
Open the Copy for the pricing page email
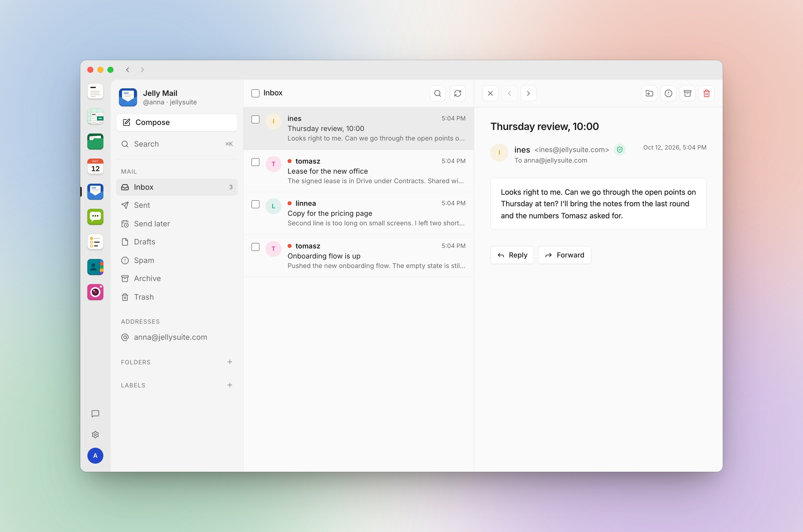[x=359, y=213]
